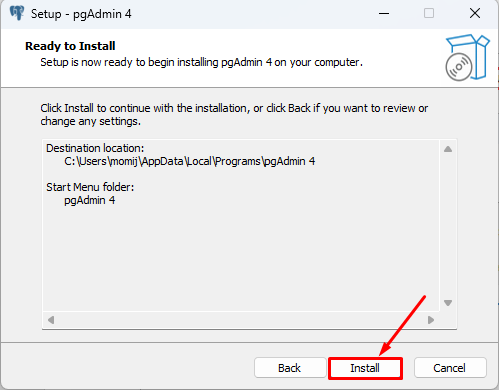Minimize the Setup window
This screenshot has height=390, width=499.
coord(384,14)
